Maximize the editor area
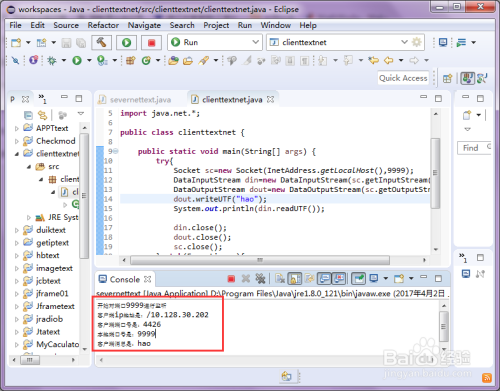This screenshot has width=500, height=391. [438, 99]
